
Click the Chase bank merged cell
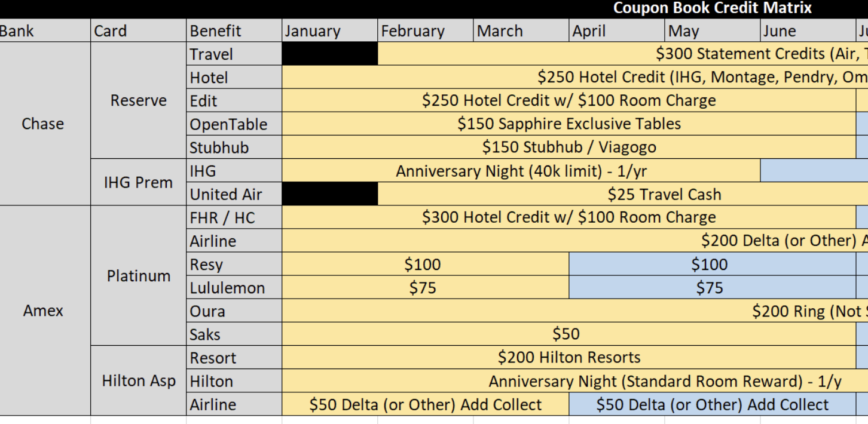pos(45,124)
